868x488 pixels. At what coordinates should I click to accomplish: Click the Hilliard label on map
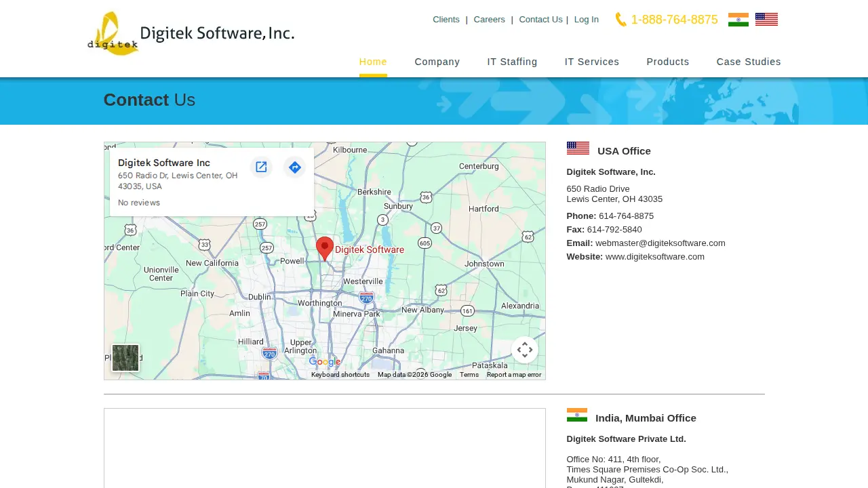251,342
